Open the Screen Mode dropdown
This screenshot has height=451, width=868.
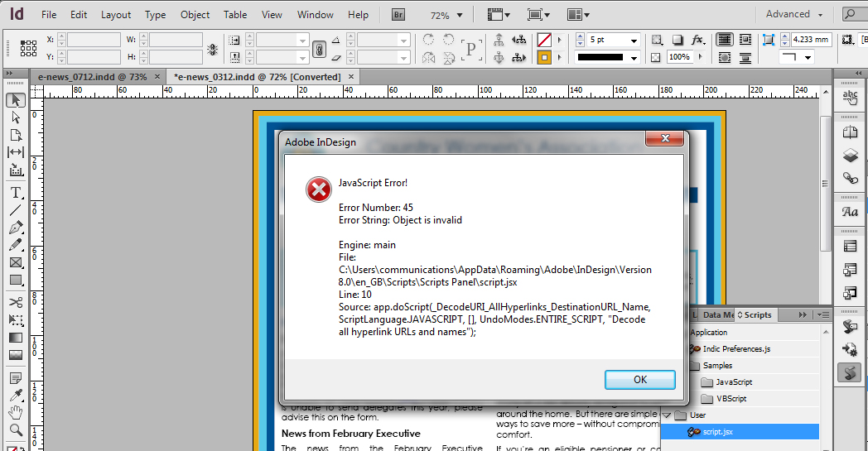[538, 15]
